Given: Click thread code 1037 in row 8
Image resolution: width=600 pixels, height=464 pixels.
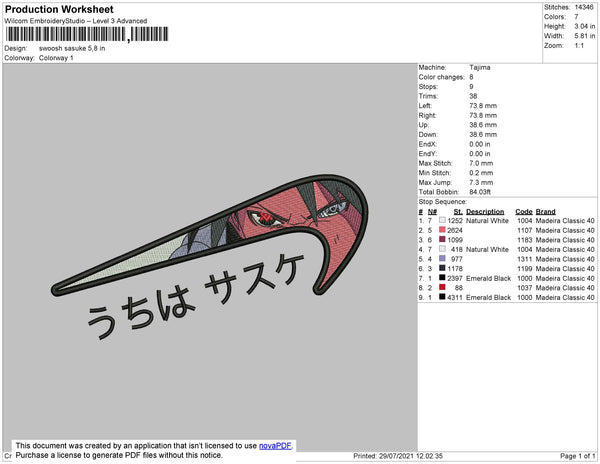Looking at the screenshot, I should pos(525,288).
